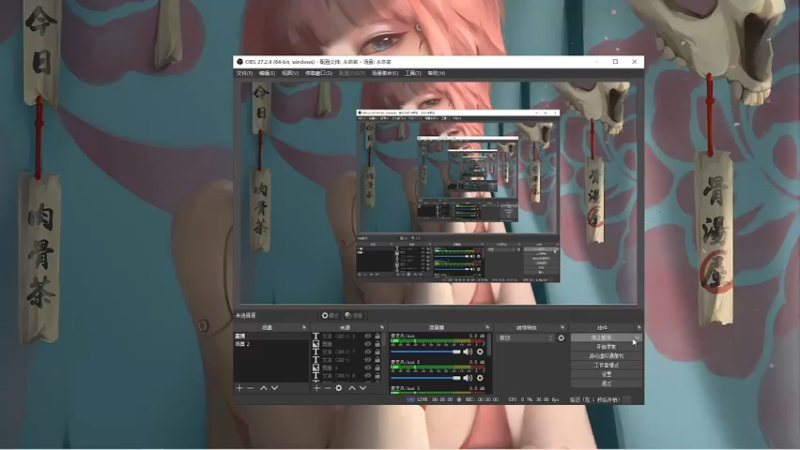Add a new scene with the plus icon
Image resolution: width=800 pixels, height=450 pixels.
239,388
